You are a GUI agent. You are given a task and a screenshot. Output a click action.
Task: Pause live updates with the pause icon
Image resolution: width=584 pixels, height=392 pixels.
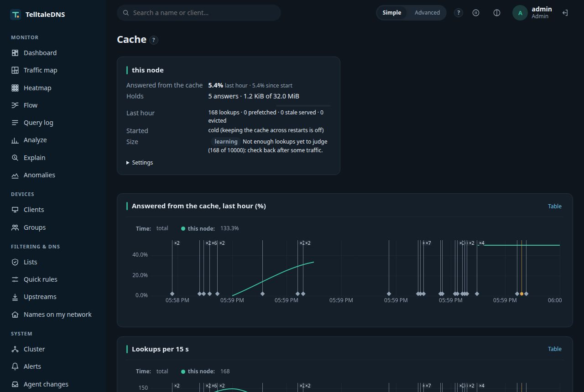[476, 13]
